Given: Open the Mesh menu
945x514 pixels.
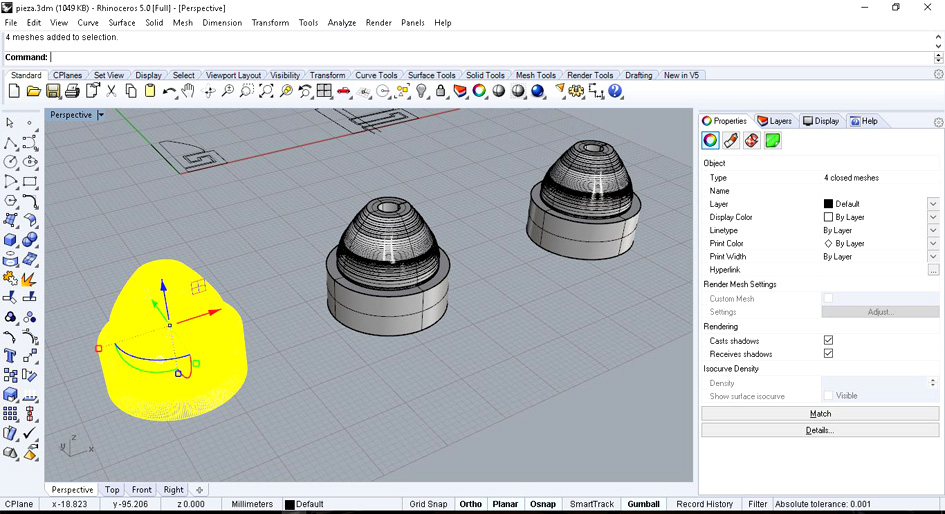Looking at the screenshot, I should pyautogui.click(x=183, y=23).
